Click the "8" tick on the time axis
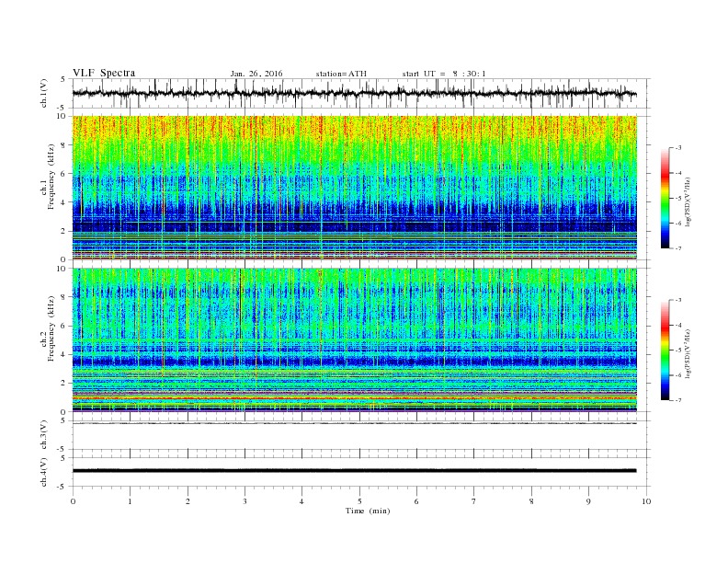 (531, 501)
